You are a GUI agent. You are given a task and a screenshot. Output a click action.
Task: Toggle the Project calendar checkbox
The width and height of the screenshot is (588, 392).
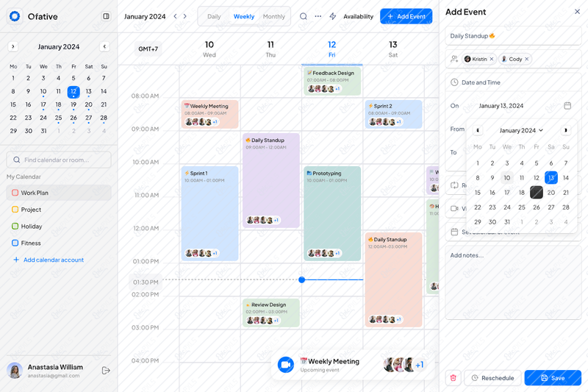pyautogui.click(x=15, y=210)
